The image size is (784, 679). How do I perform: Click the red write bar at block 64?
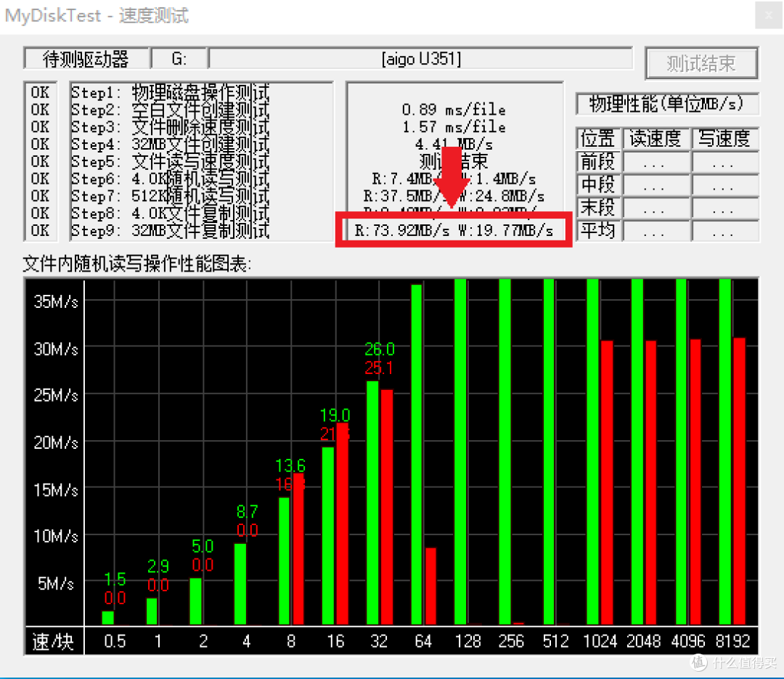pyautogui.click(x=430, y=587)
